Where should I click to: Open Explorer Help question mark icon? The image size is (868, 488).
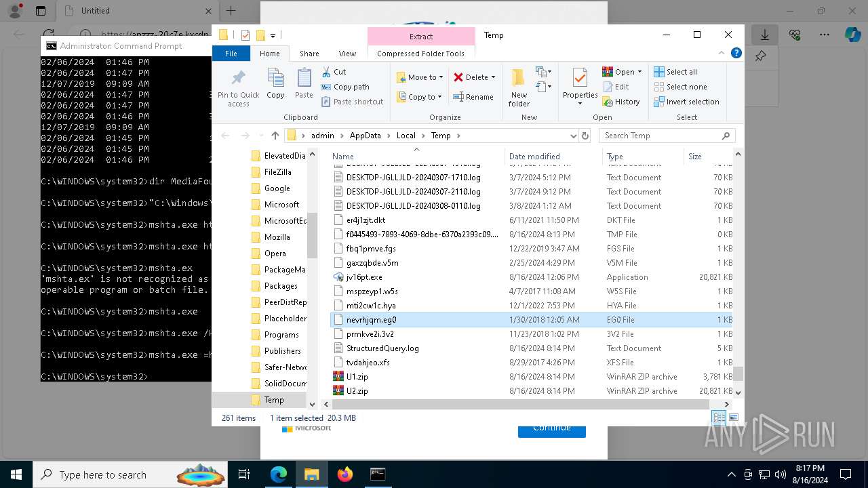736,54
